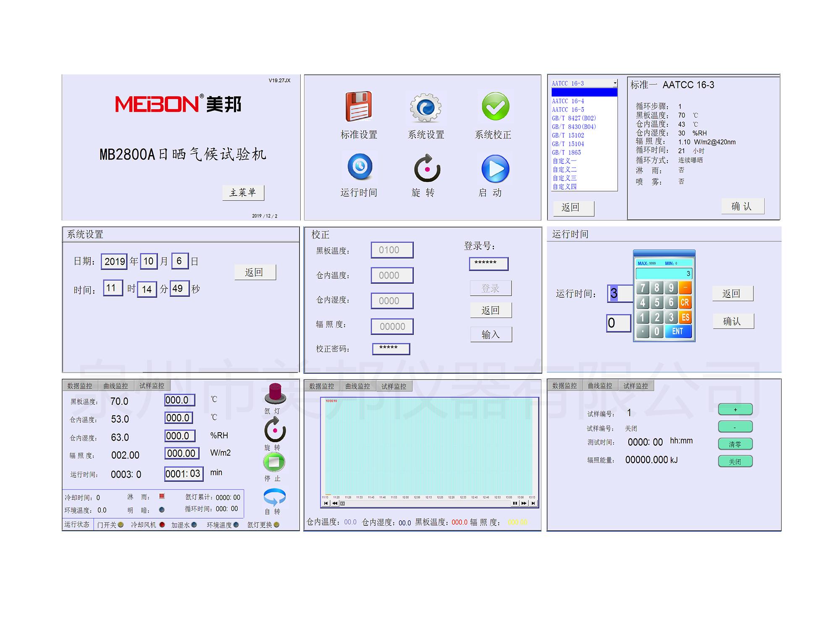Switch to 曲线监控 tab in data panel
Image resolution: width=840 pixels, height=630 pixels.
[115, 386]
